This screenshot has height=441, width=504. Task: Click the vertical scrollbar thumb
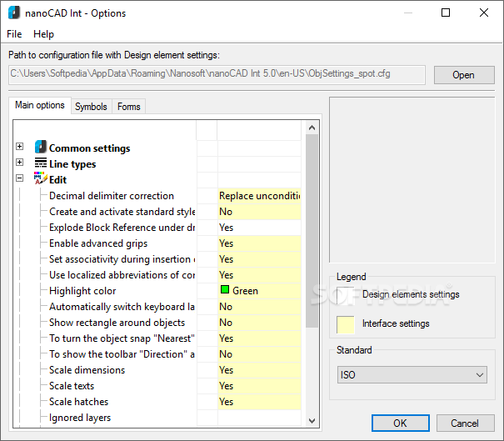pos(312,231)
